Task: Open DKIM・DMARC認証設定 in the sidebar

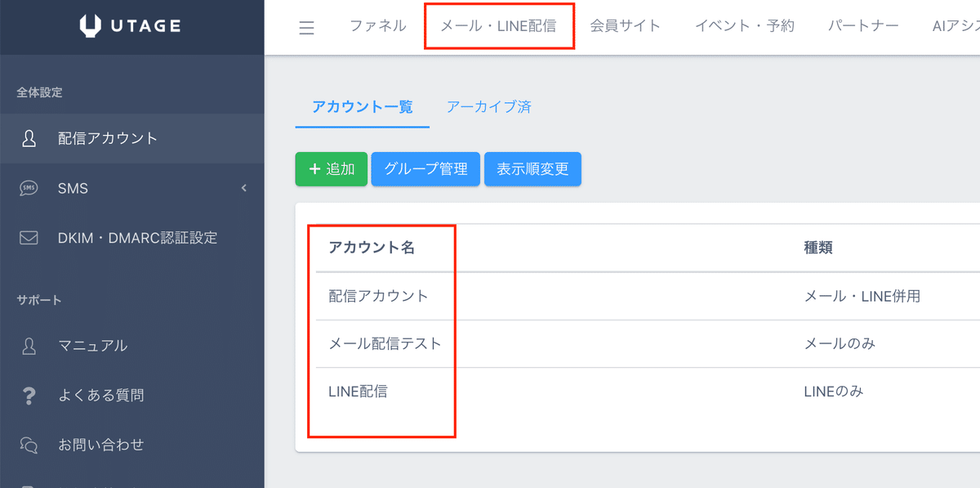Action: coord(132,238)
